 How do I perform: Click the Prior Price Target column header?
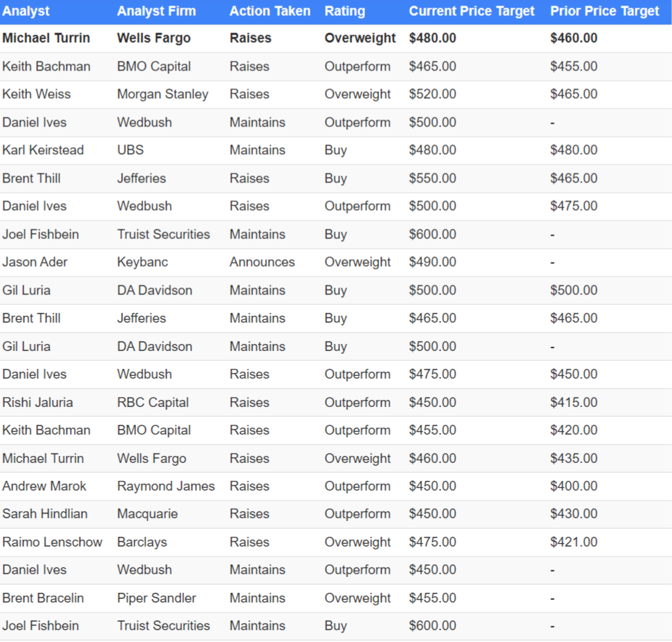tap(604, 11)
